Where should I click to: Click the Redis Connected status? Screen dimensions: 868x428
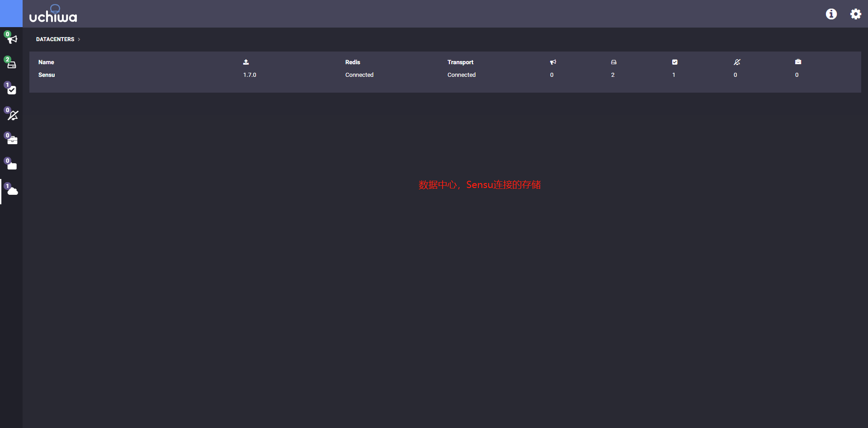pyautogui.click(x=359, y=75)
